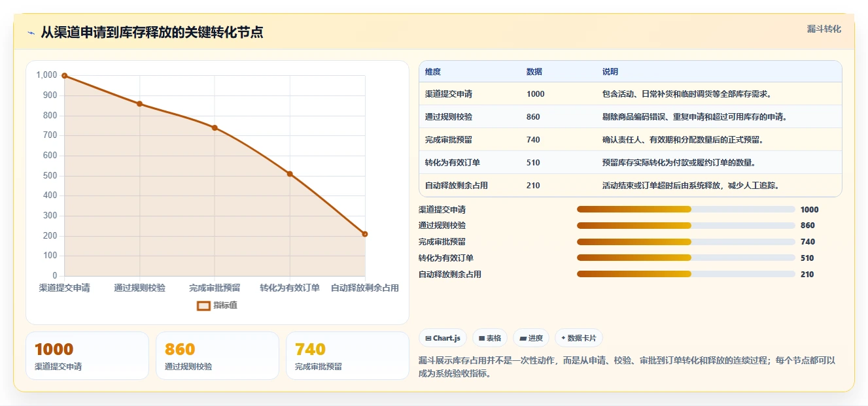Viewport: 868px width, 406px height.
Task: Click the chart point for 渠道提交申请
Action: click(64, 76)
